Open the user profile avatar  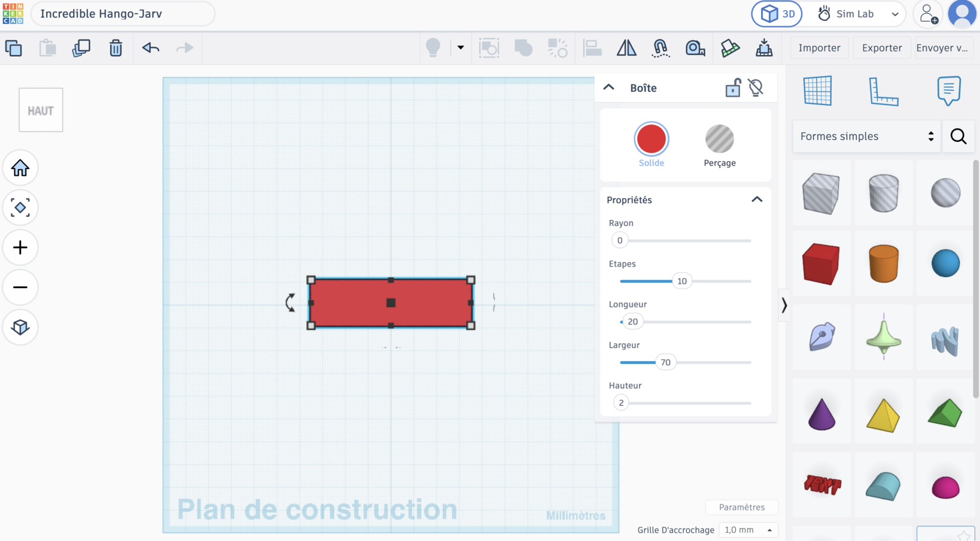point(962,14)
